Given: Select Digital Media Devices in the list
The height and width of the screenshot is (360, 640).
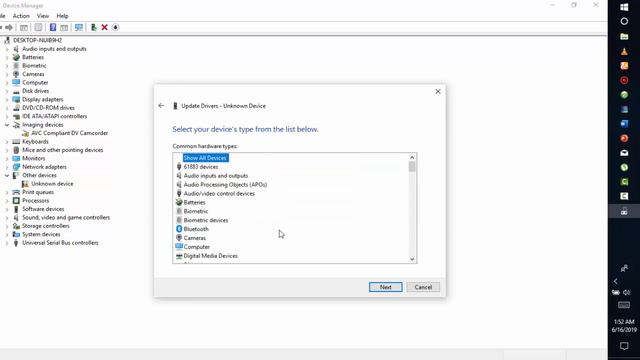Looking at the screenshot, I should point(211,256).
